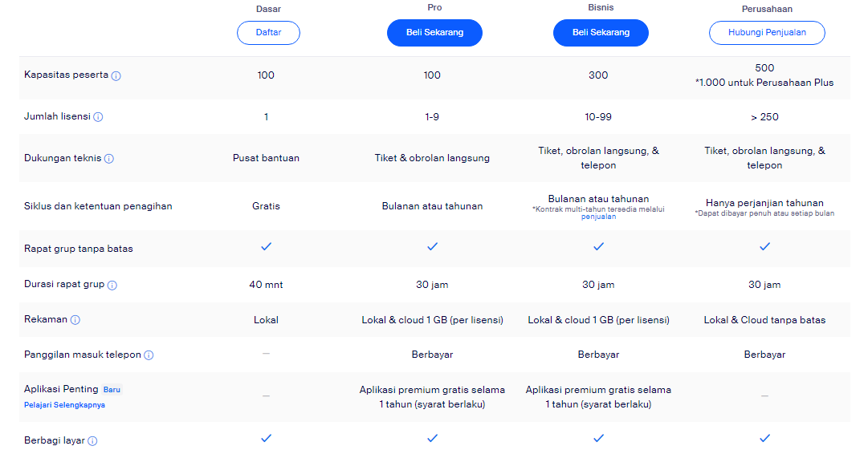Click Hubungi Penjualan for Perusahaan plan
Image resolution: width=868 pixels, height=450 pixels.
(x=767, y=33)
